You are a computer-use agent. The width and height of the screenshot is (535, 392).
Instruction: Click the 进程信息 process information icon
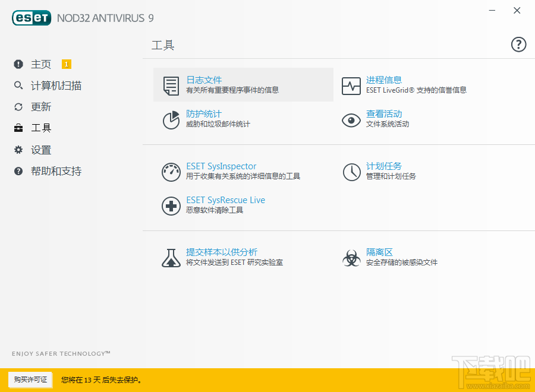point(351,85)
